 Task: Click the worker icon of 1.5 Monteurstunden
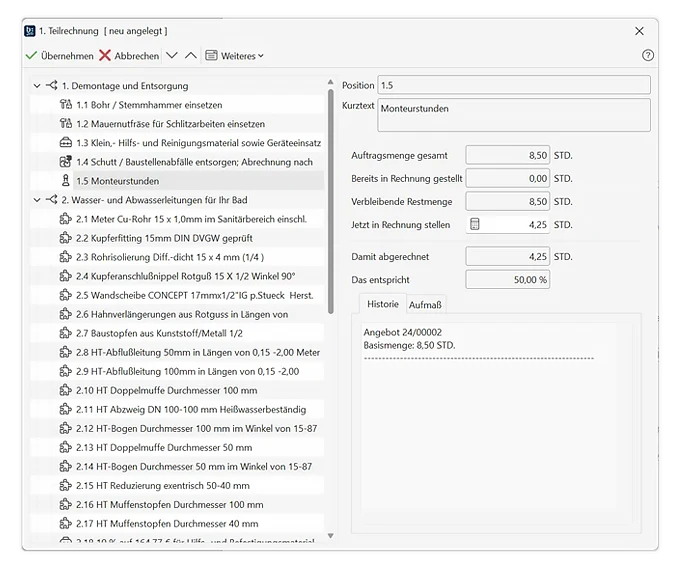[66, 180]
